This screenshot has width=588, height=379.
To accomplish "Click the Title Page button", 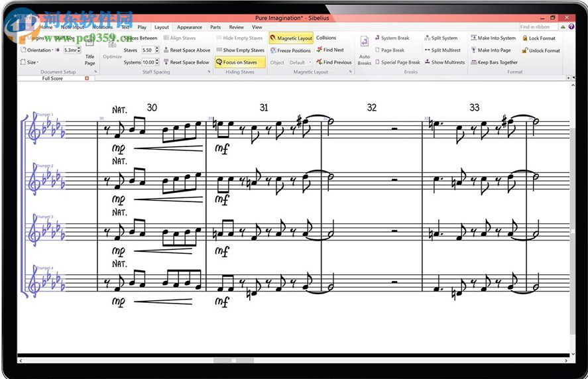I will click(89, 52).
